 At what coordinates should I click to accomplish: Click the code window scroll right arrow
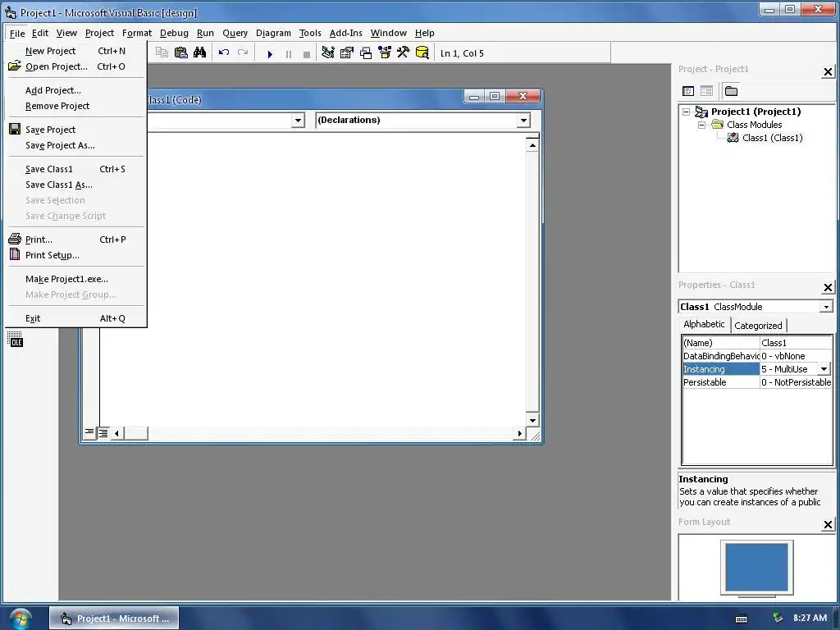click(519, 433)
